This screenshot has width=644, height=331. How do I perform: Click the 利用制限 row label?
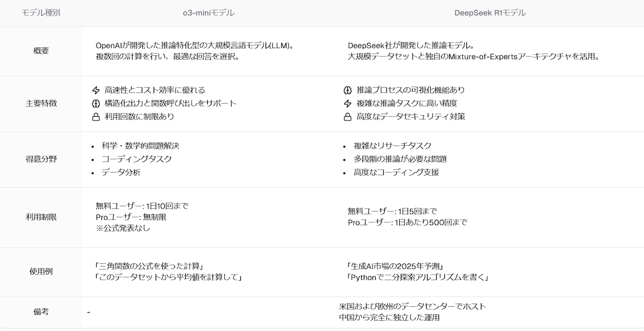[41, 217]
